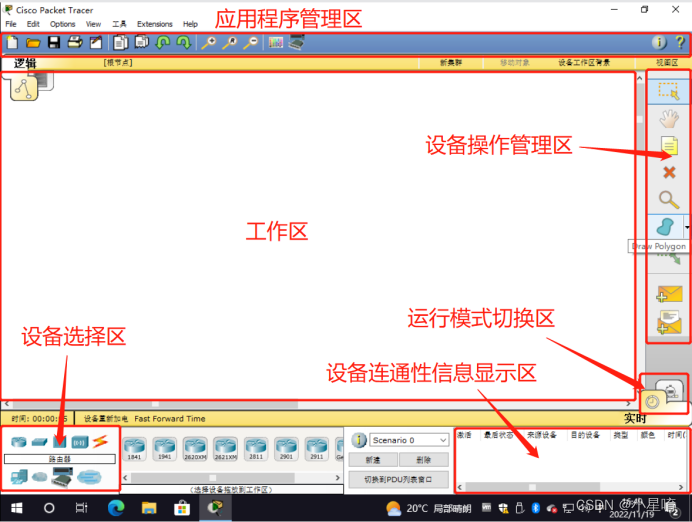Select the WAN Emulation cloud category
The width and height of the screenshot is (692, 522).
39,477
